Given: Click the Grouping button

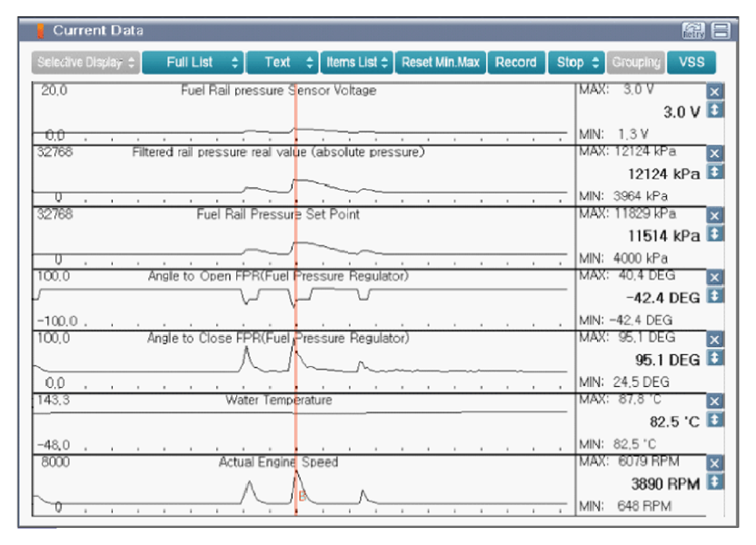Looking at the screenshot, I should tap(636, 63).
